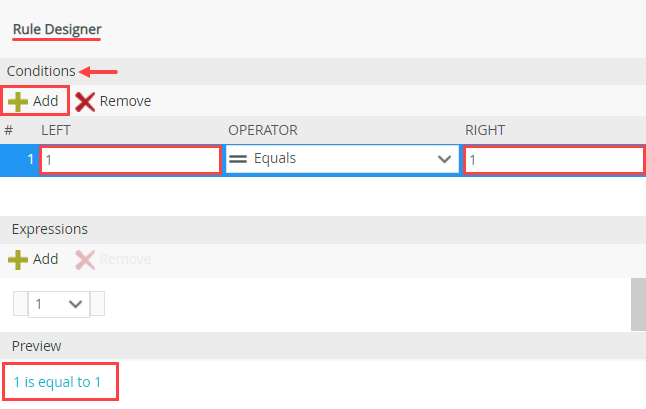Click the equals sign icon in the operator box

pos(239,159)
